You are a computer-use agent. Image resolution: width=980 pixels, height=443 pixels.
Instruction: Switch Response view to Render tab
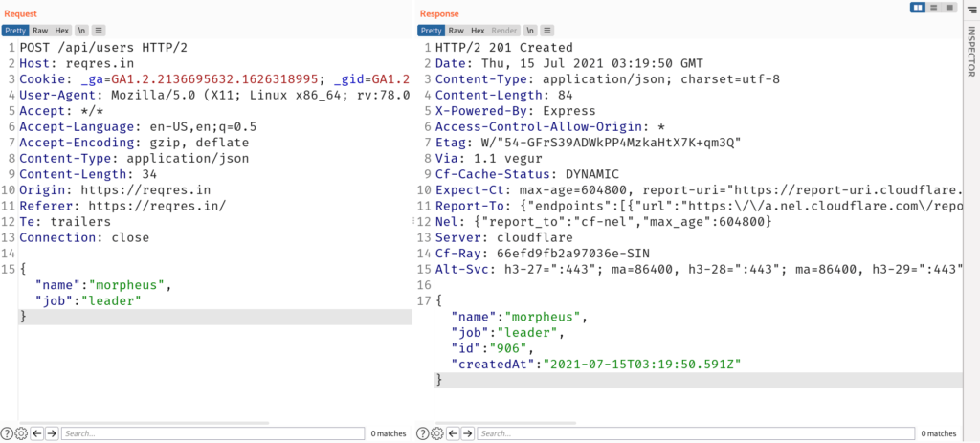coord(503,30)
